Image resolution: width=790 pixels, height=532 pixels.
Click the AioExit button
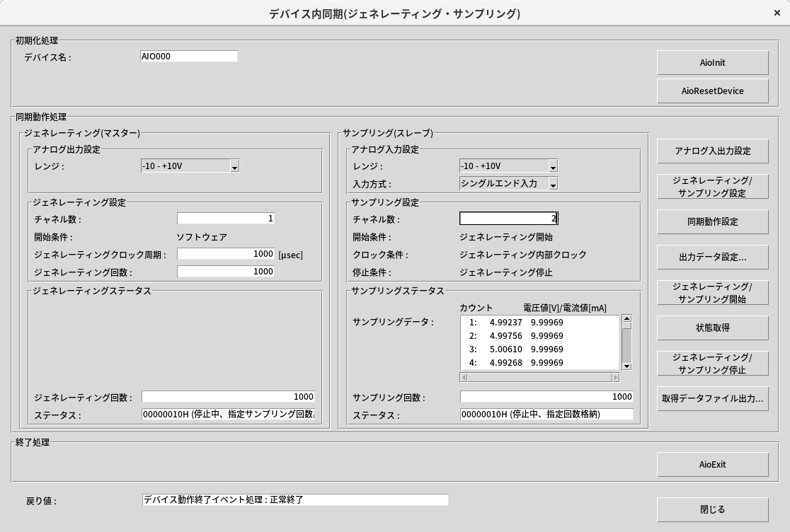point(712,464)
